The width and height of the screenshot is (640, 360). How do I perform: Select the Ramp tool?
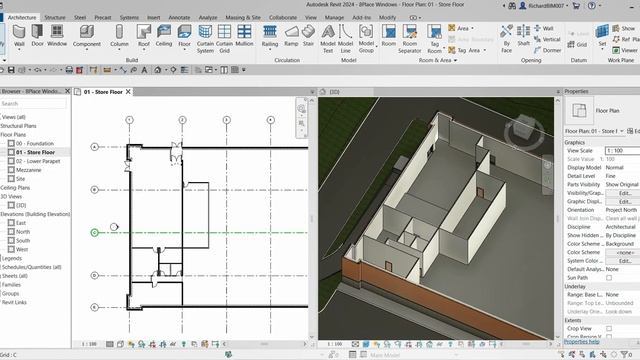pos(291,35)
